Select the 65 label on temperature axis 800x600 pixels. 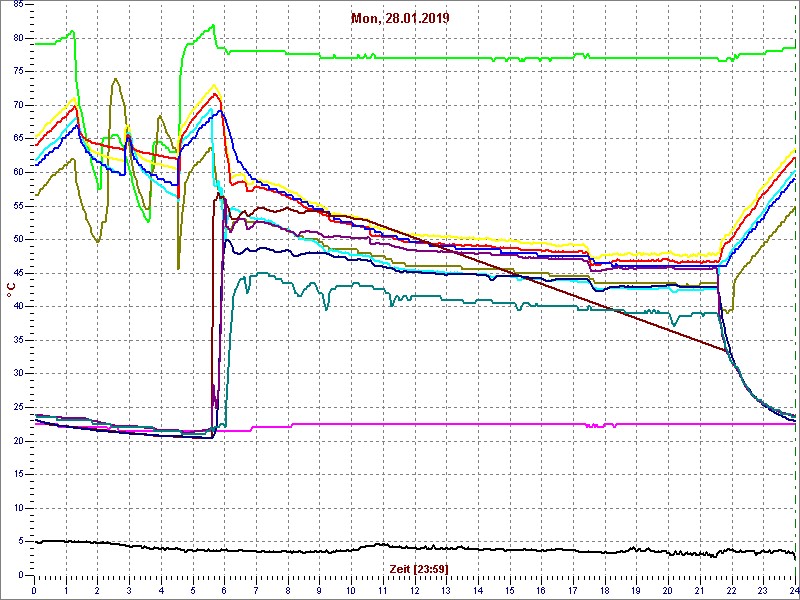coord(17,139)
